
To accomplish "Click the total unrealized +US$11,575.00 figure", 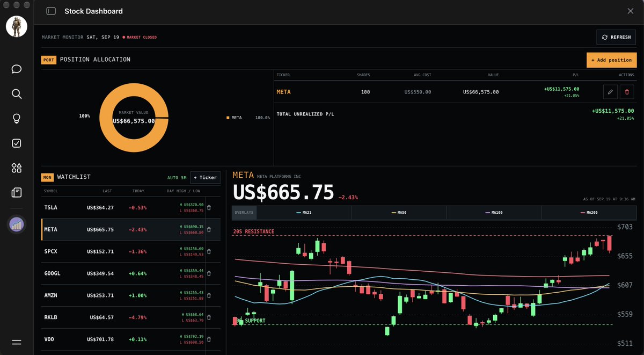I will (x=613, y=111).
